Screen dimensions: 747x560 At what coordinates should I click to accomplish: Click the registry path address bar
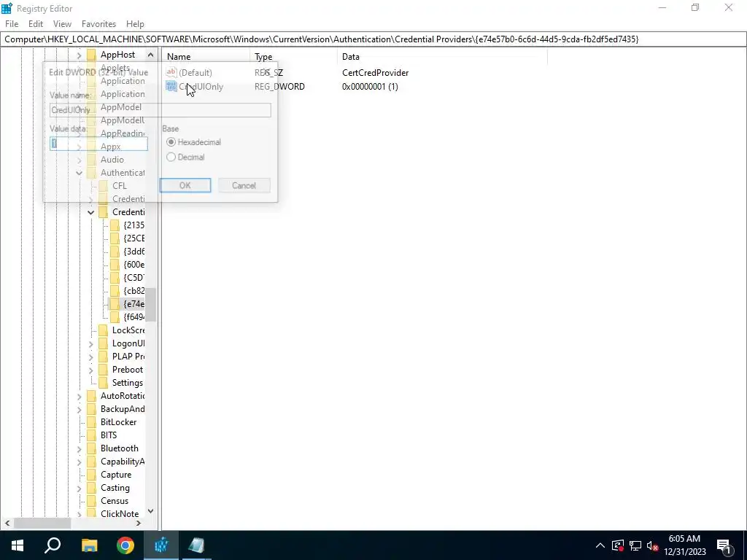point(373,39)
